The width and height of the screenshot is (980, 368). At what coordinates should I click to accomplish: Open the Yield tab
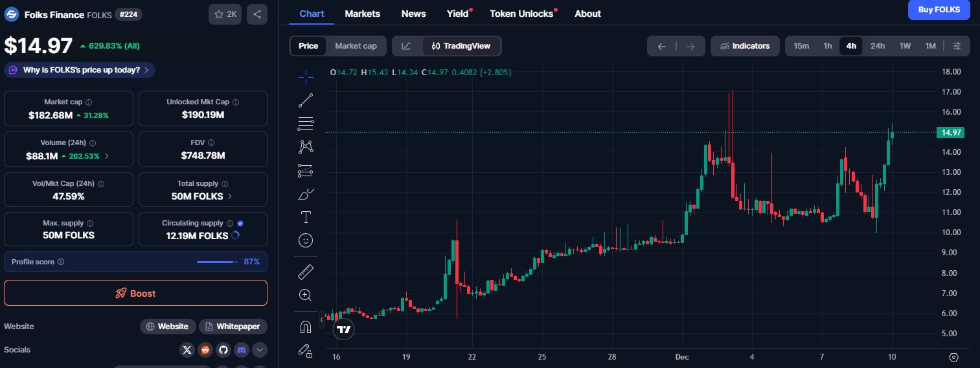[x=459, y=14]
